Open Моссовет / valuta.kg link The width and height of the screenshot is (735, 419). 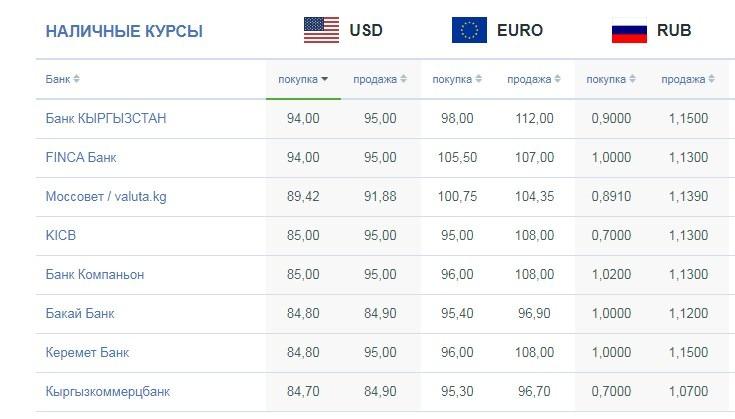click(106, 196)
